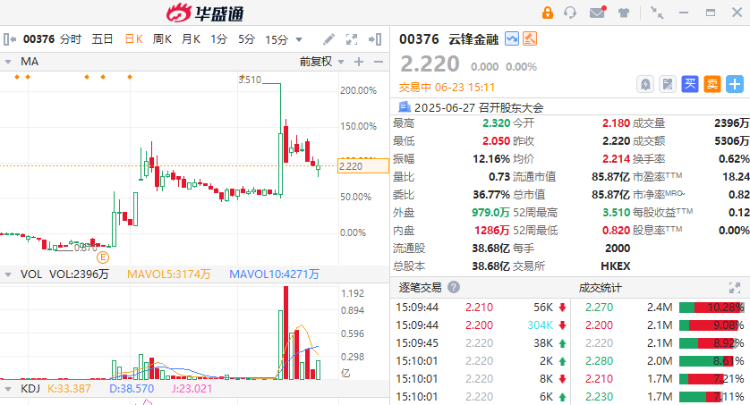
Task: Click the 3.510 high price label on chart
Action: [x=250, y=79]
